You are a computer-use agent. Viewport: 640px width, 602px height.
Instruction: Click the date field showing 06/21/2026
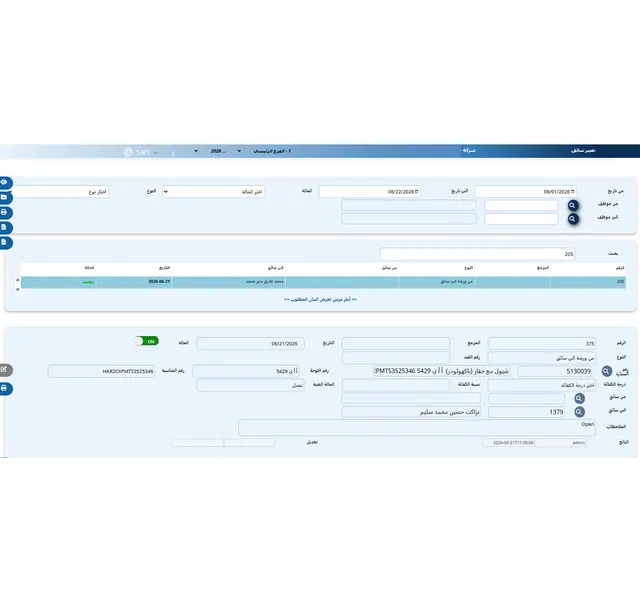coord(250,344)
